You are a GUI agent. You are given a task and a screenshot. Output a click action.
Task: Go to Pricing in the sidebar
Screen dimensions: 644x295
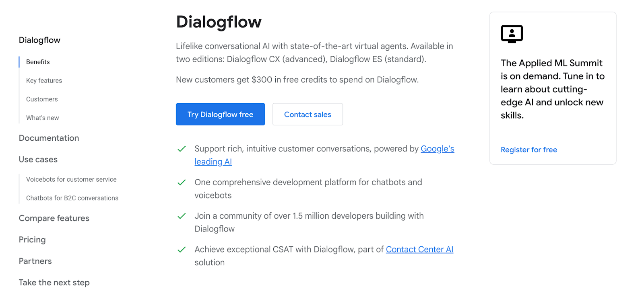click(32, 240)
